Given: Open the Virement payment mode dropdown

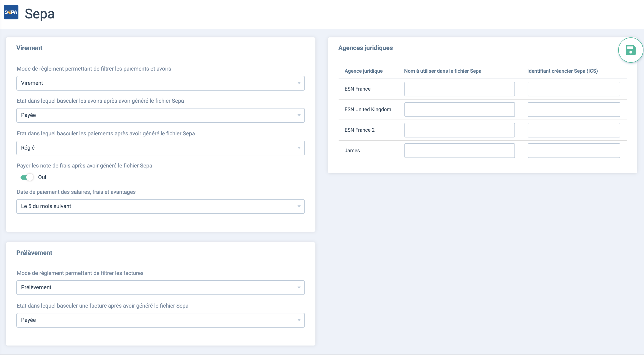Looking at the screenshot, I should (x=160, y=83).
